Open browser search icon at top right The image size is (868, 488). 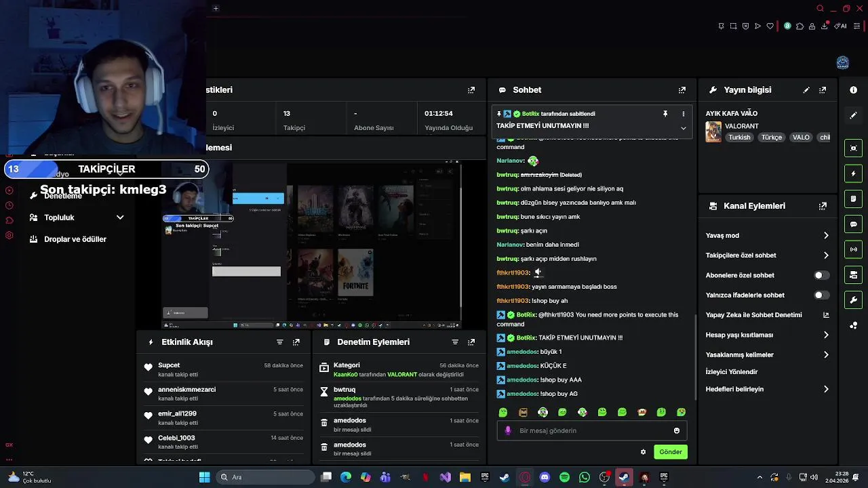821,9
